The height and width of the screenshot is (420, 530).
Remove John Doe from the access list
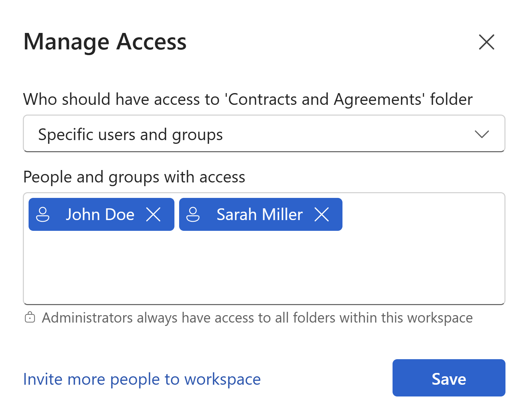(154, 214)
